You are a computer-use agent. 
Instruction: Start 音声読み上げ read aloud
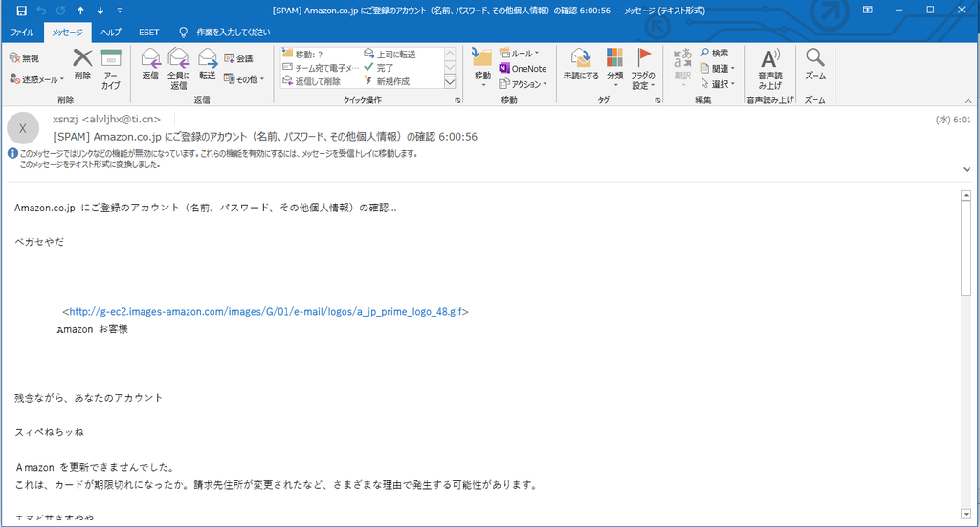770,69
